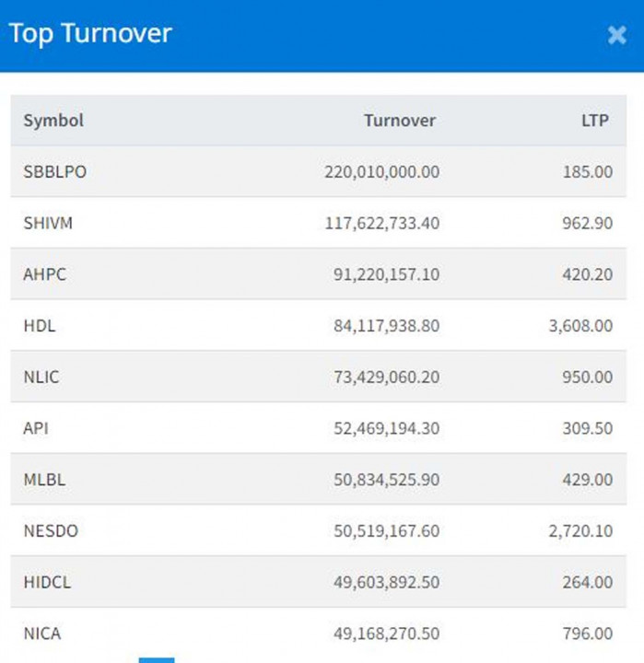Viewport: 644px width, 663px height.
Task: Select the SHIVM symbol
Action: (48, 223)
